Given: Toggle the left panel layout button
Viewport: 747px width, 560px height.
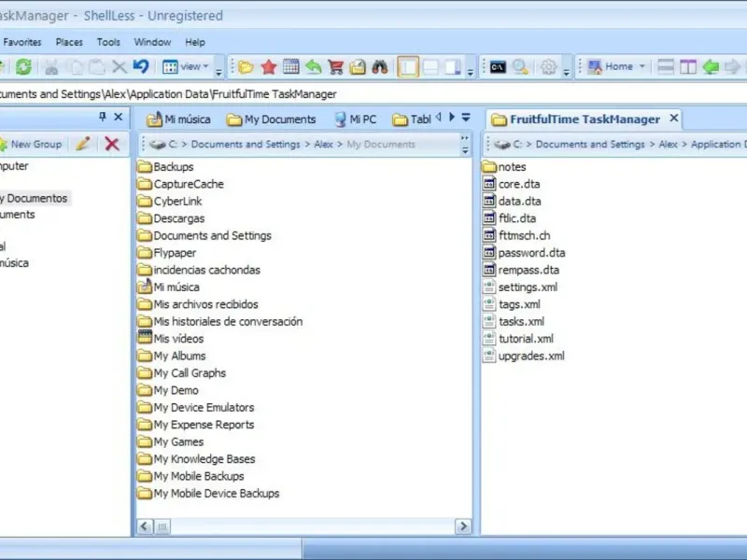Looking at the screenshot, I should (x=408, y=66).
